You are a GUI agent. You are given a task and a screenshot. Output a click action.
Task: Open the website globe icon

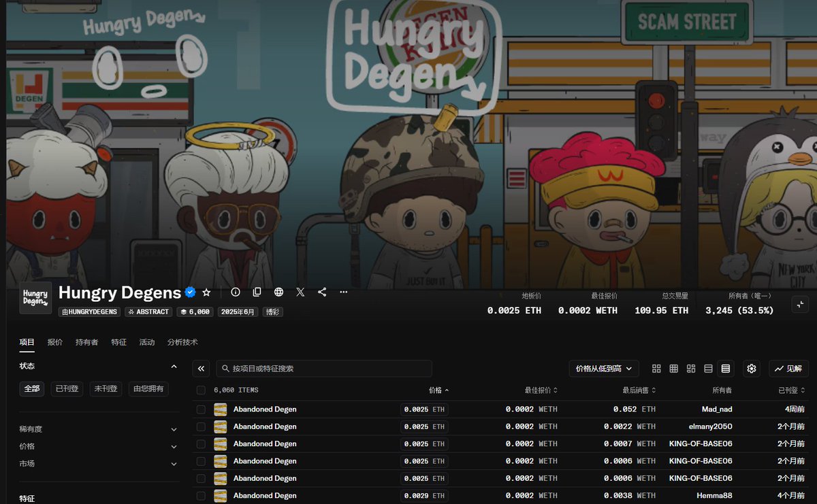(x=278, y=292)
